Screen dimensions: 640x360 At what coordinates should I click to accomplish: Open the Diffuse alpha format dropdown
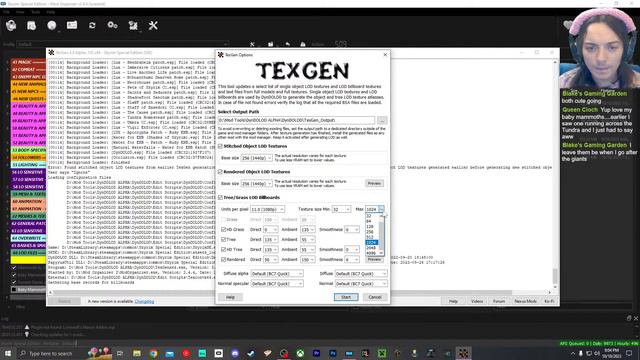pos(277,273)
